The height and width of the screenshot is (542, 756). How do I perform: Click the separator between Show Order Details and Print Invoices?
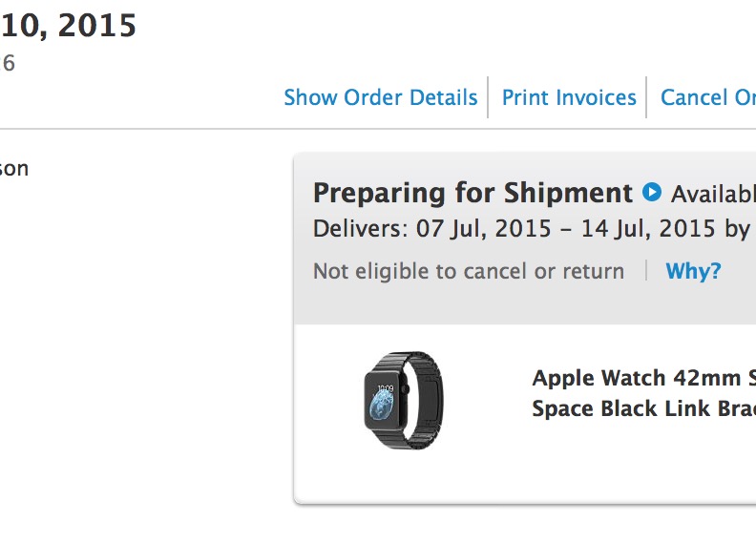(x=488, y=97)
